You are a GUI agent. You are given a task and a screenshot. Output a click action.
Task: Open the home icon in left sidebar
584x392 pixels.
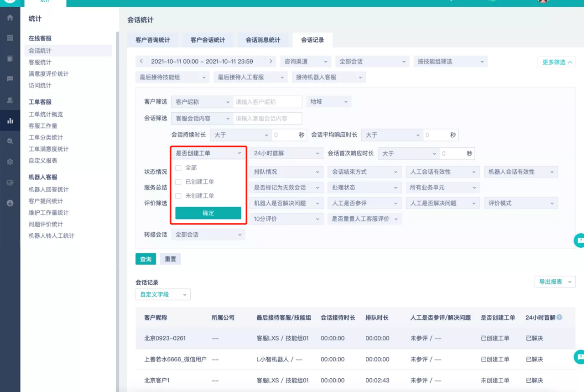tap(10, 18)
